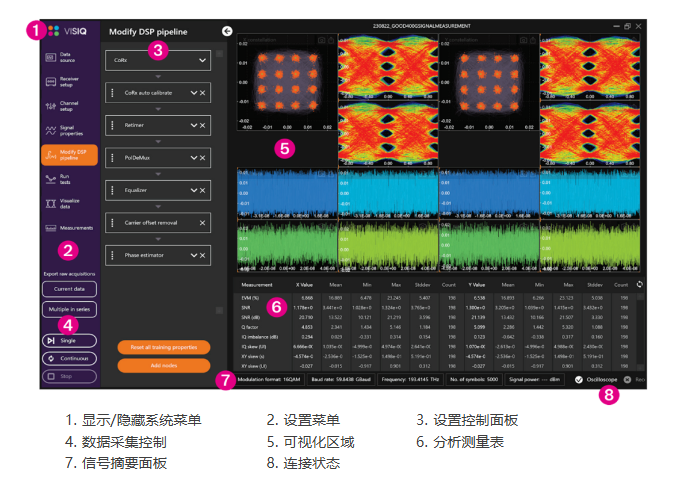Viewport: 679px width, 482px height.
Task: Expand the CoRx auto calibrate node
Action: pyautogui.click(x=194, y=93)
